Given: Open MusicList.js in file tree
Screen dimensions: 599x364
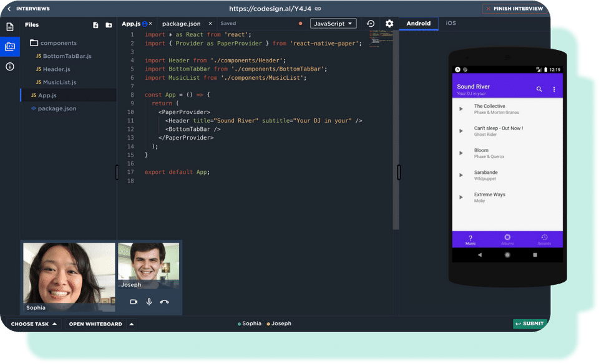Looking at the screenshot, I should click(x=56, y=82).
